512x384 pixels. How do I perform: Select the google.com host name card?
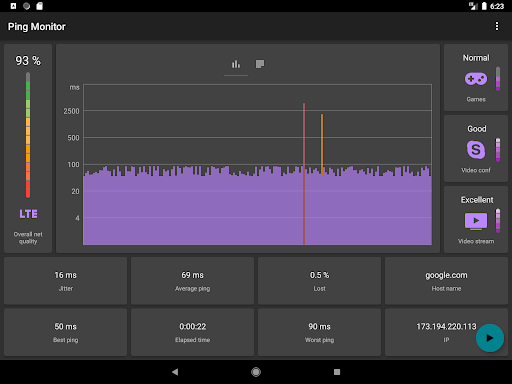point(446,281)
